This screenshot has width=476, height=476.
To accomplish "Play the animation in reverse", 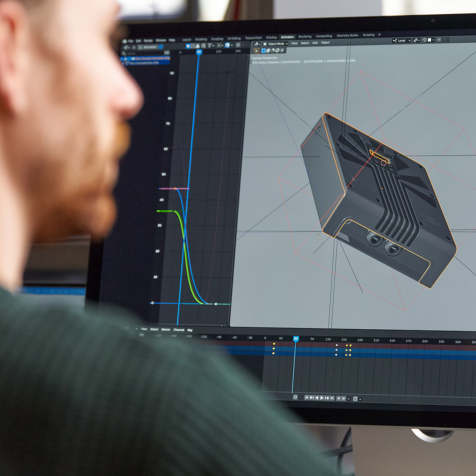I will pyautogui.click(x=317, y=398).
